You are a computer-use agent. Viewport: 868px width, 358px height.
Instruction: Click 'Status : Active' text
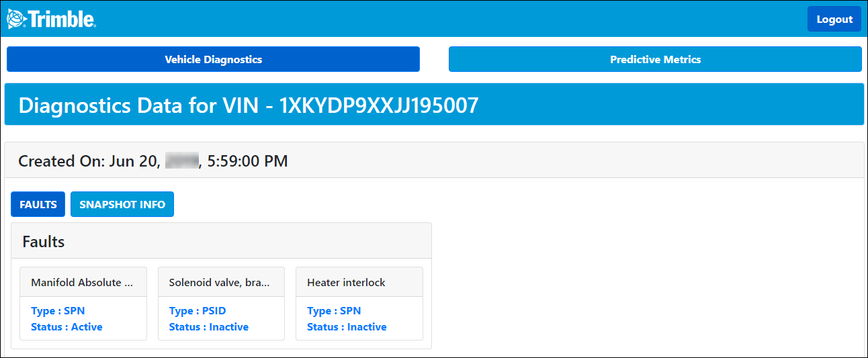tap(67, 327)
